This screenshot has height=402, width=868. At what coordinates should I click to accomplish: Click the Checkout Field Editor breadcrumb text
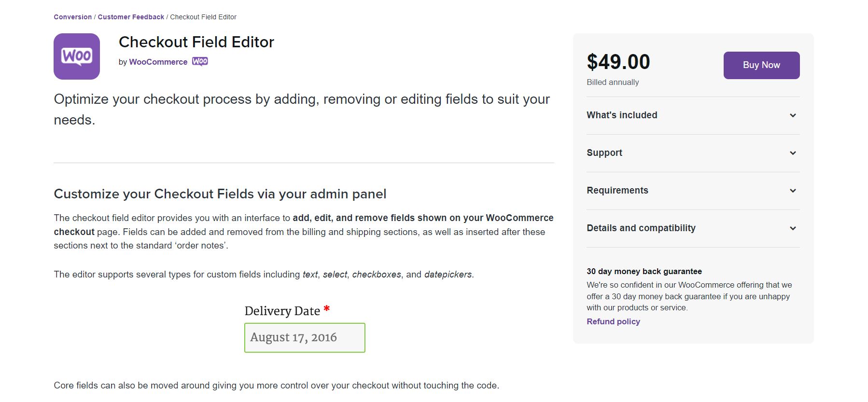point(203,17)
